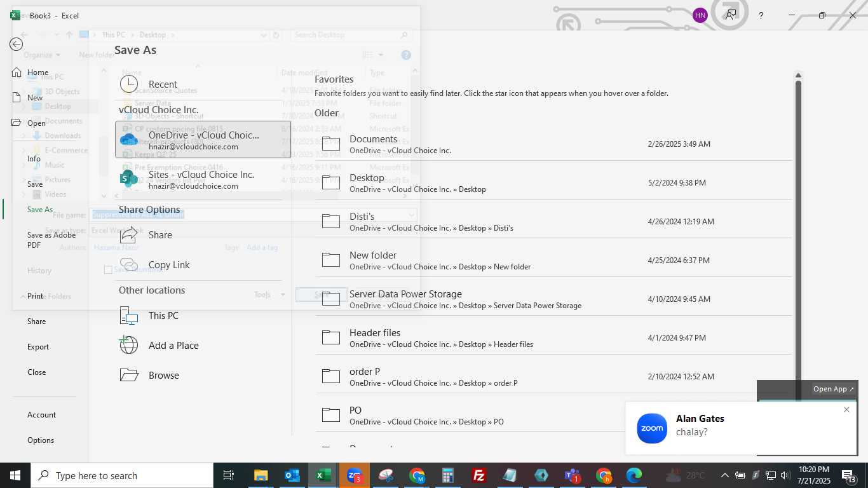
Task: Open the Share page in left sidebar
Action: pyautogui.click(x=37, y=321)
